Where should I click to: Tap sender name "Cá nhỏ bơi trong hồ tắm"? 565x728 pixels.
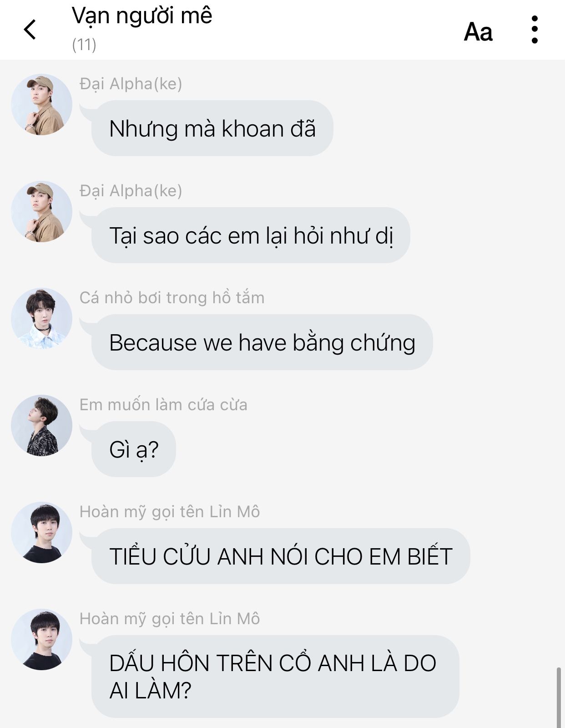point(172,298)
